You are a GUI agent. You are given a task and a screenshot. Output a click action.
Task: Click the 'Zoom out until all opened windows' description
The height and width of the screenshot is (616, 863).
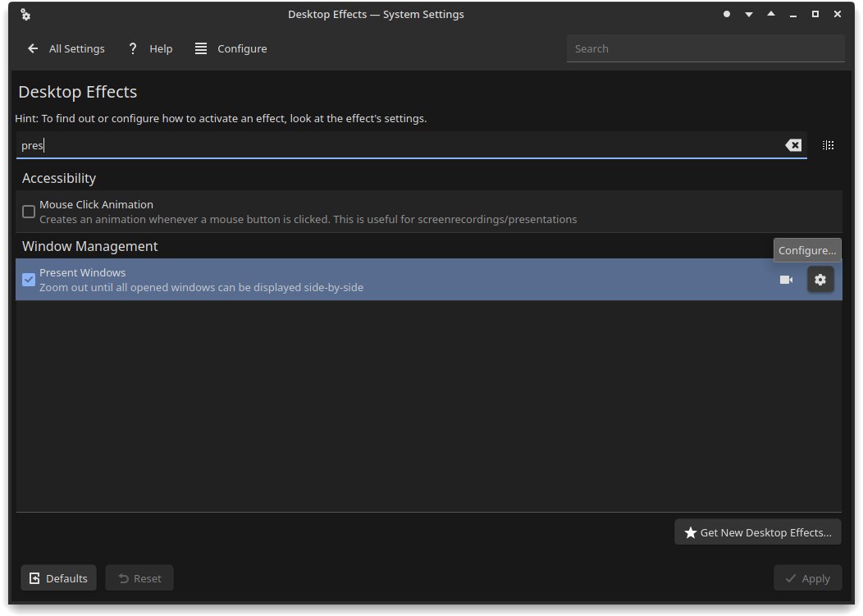pos(202,287)
